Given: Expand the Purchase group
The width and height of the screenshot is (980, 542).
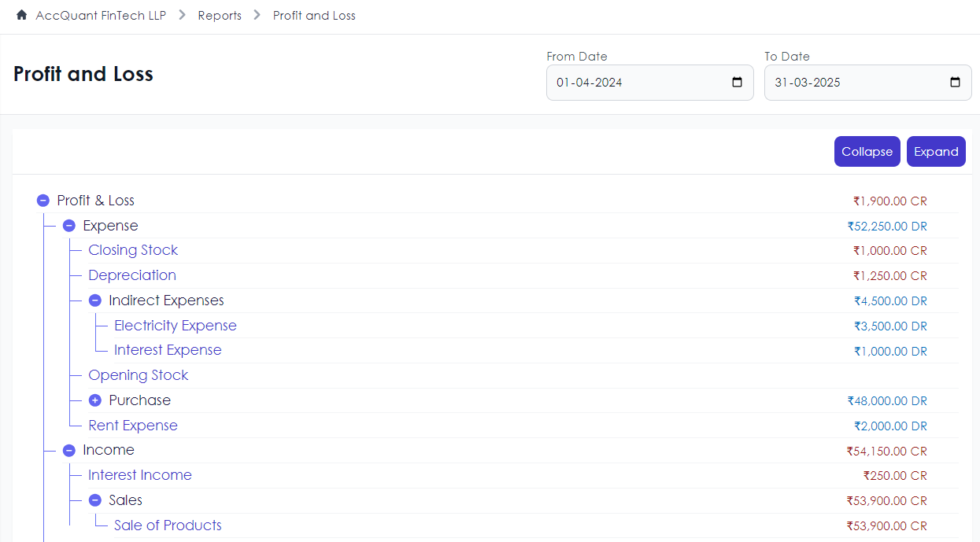Looking at the screenshot, I should pos(95,400).
